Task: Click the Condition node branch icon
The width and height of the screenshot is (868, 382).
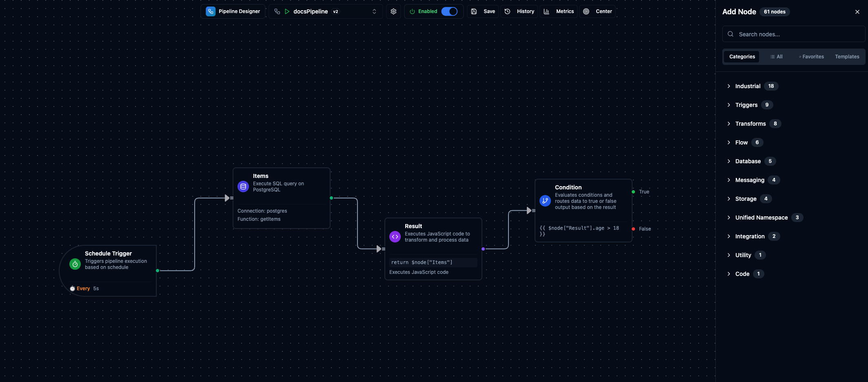Action: [x=545, y=201]
